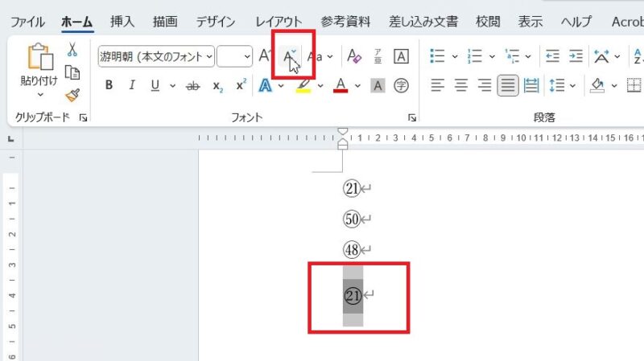Toggle Superscript formatting
The image size is (644, 361).
242,84
